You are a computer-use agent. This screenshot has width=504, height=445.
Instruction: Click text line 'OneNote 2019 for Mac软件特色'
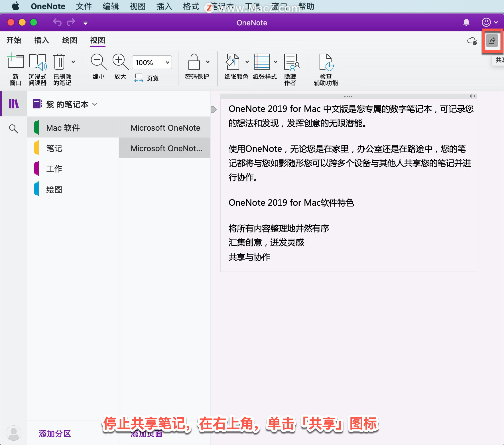[x=291, y=203]
